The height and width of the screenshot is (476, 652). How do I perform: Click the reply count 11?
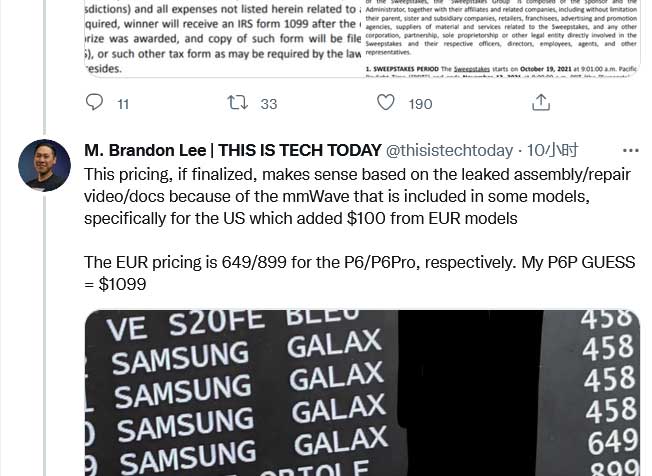pyautogui.click(x=123, y=104)
